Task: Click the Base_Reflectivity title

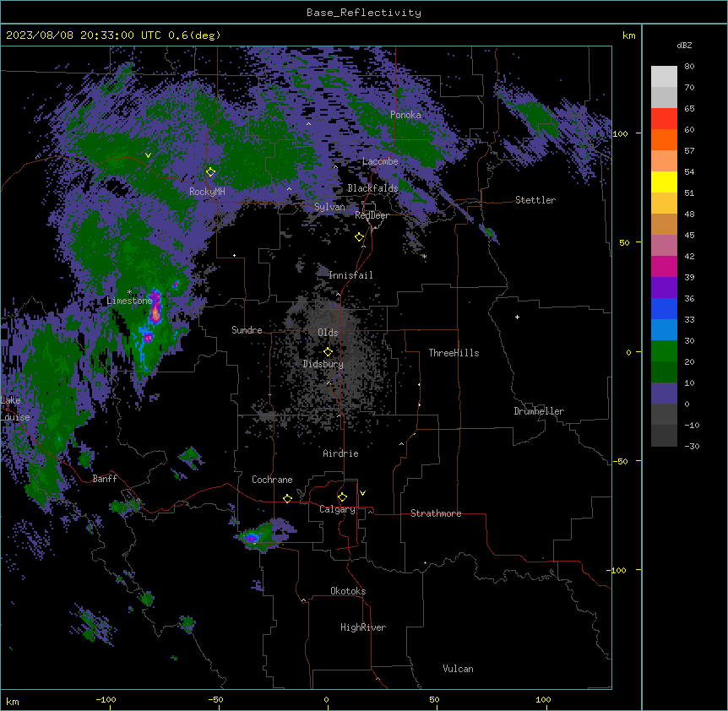Action: coord(363,13)
